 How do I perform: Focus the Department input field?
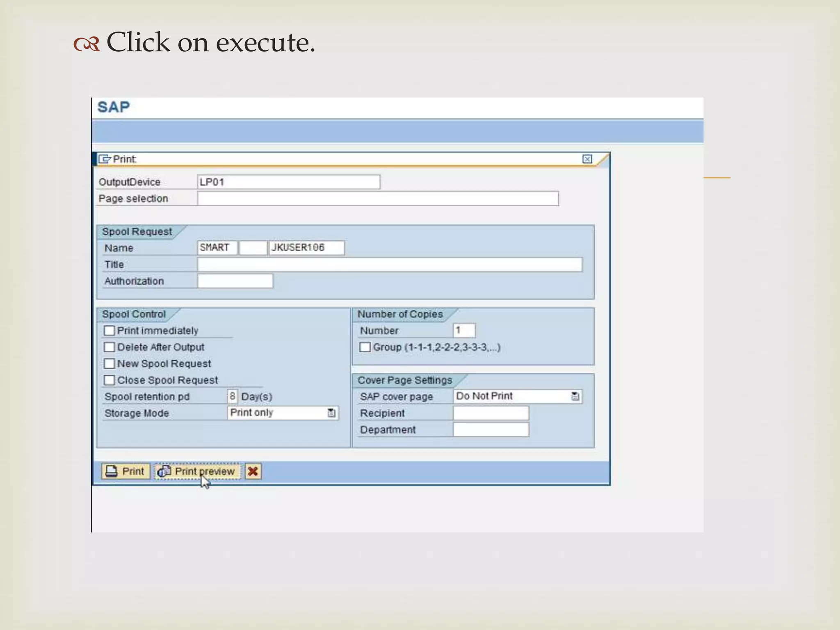click(491, 429)
